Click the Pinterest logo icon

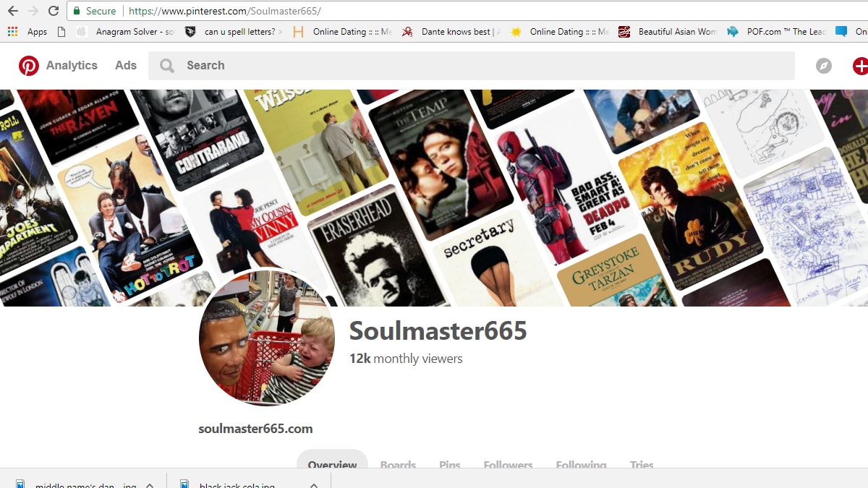pos(29,66)
